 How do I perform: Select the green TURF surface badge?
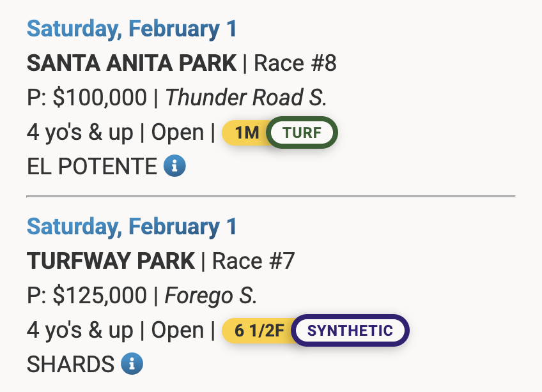tap(302, 133)
